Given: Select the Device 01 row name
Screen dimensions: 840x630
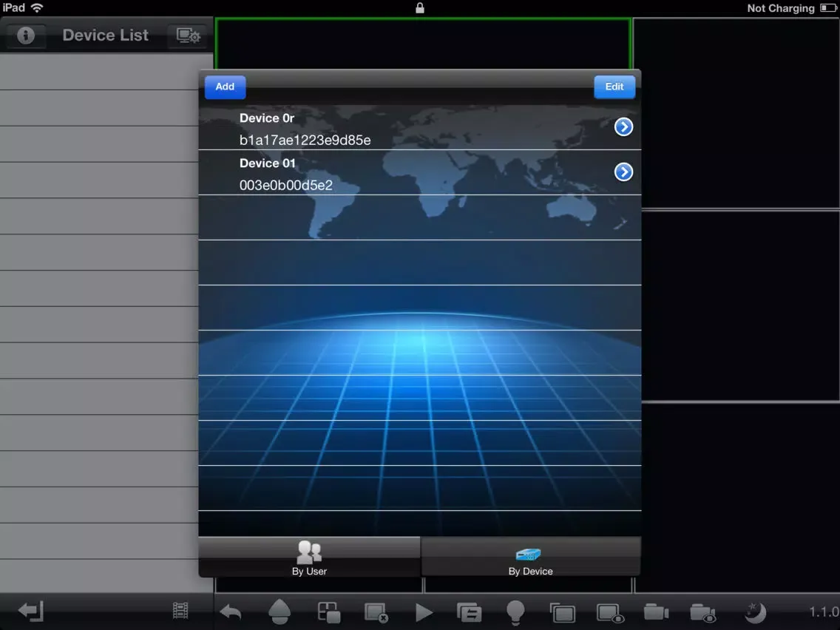Looking at the screenshot, I should click(x=268, y=163).
